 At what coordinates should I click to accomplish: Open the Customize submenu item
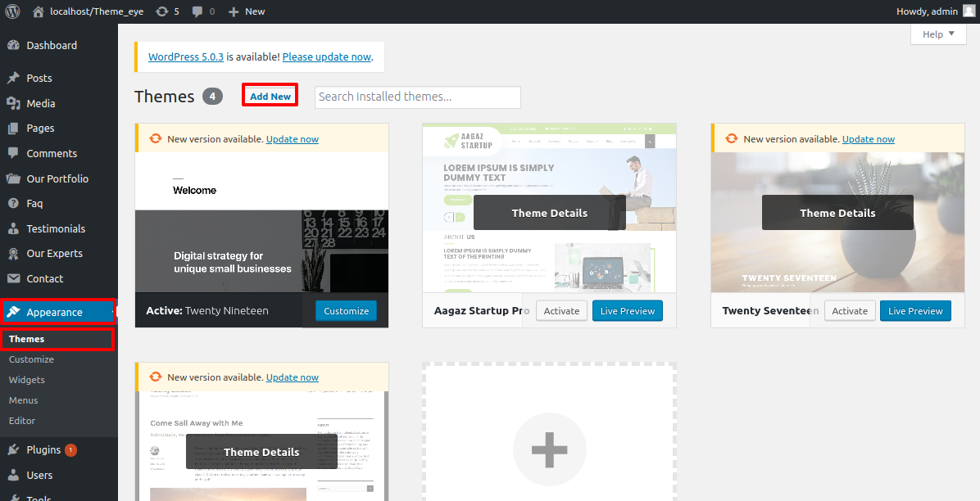pos(31,359)
